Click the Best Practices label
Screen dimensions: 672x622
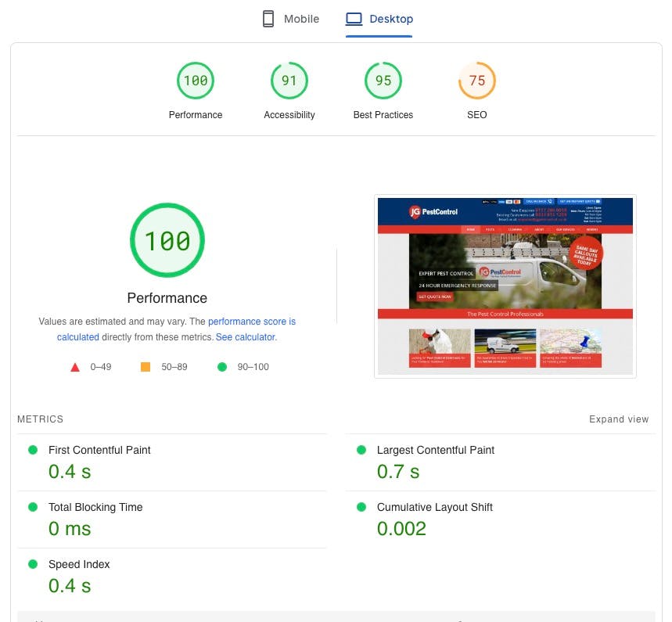[x=383, y=115]
